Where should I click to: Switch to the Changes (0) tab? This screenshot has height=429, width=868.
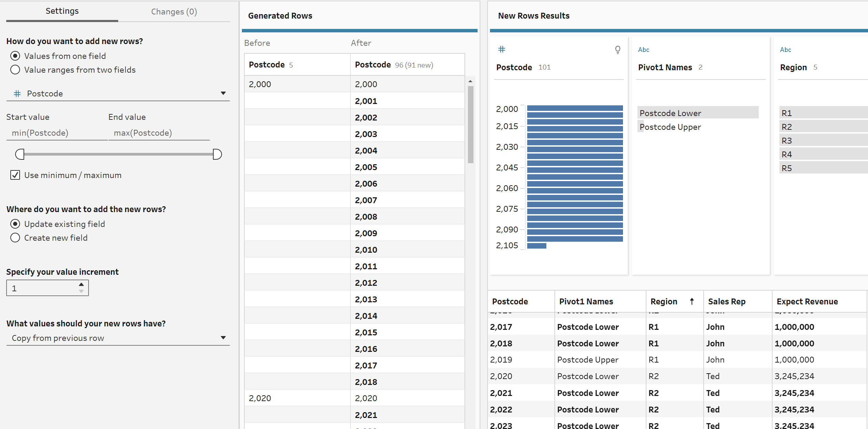(174, 12)
